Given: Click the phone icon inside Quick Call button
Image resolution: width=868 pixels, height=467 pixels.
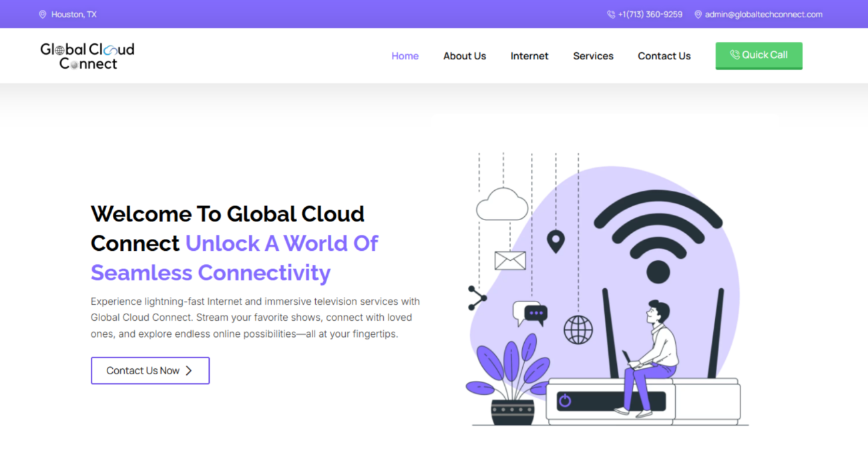Looking at the screenshot, I should (734, 55).
